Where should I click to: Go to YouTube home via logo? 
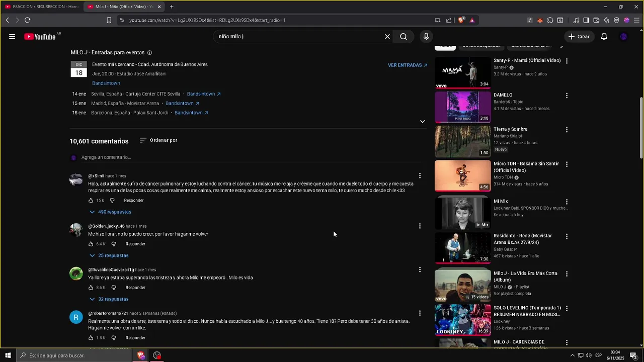[x=40, y=37]
